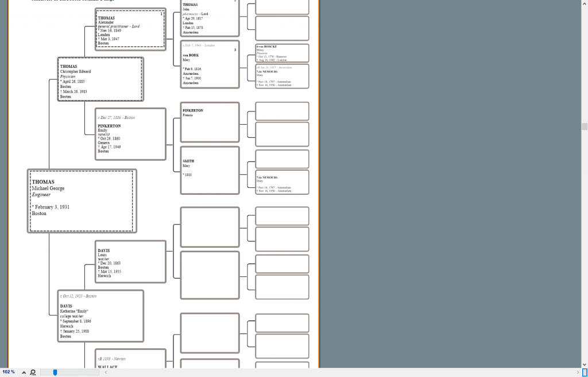Click the vertical scrollbar thumb

coord(584,126)
